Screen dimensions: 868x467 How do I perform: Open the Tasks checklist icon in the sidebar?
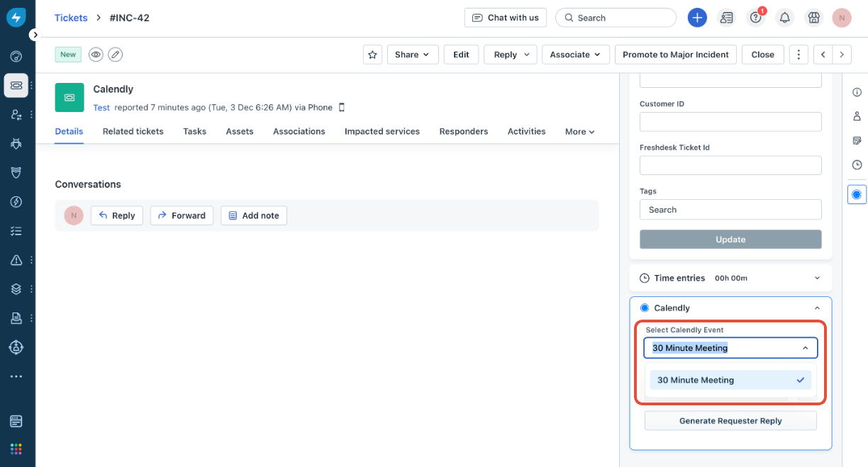tap(16, 231)
